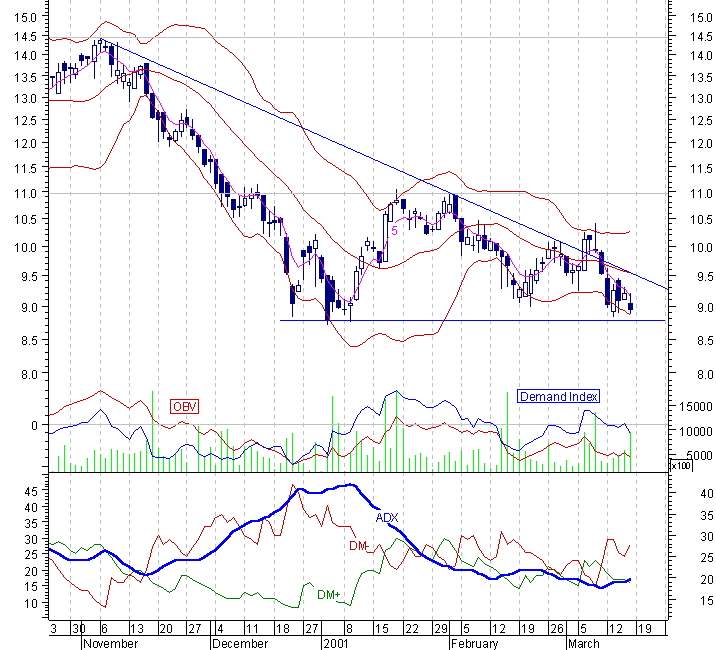Click the date tick labeled 18
This screenshot has width=716, height=650.
(x=282, y=629)
